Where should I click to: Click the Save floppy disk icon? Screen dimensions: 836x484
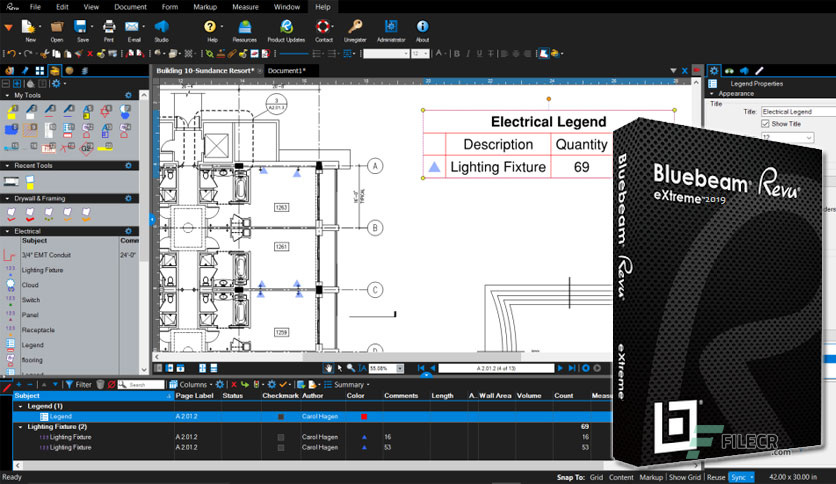81,27
